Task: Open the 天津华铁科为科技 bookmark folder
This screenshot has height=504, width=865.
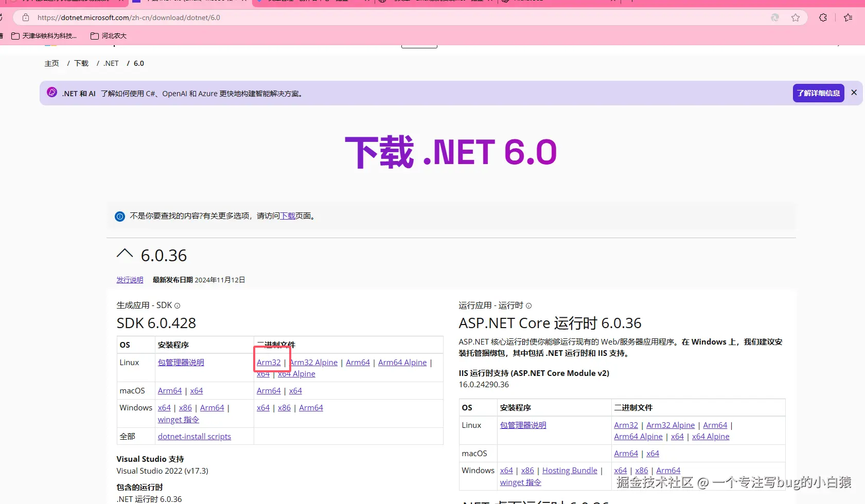Action: [x=44, y=36]
